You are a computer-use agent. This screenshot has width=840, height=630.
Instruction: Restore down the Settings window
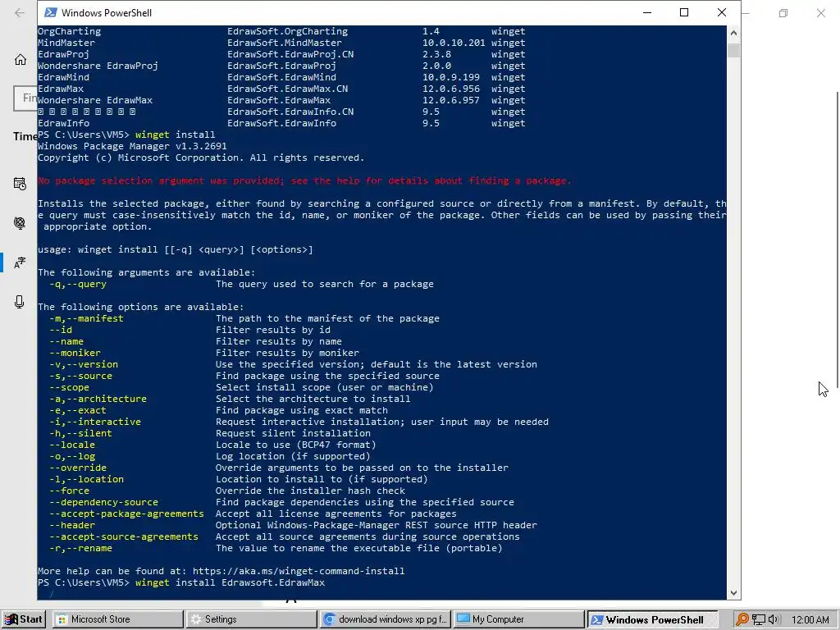[x=783, y=13]
